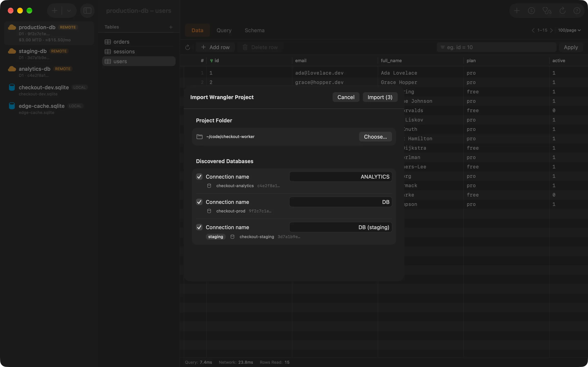Click the Import (3) button
Image resolution: width=588 pixels, height=367 pixels.
(380, 97)
